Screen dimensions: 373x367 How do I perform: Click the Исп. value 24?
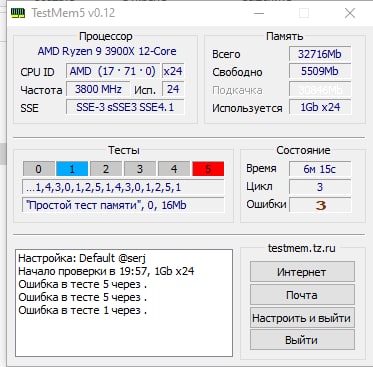pos(173,89)
